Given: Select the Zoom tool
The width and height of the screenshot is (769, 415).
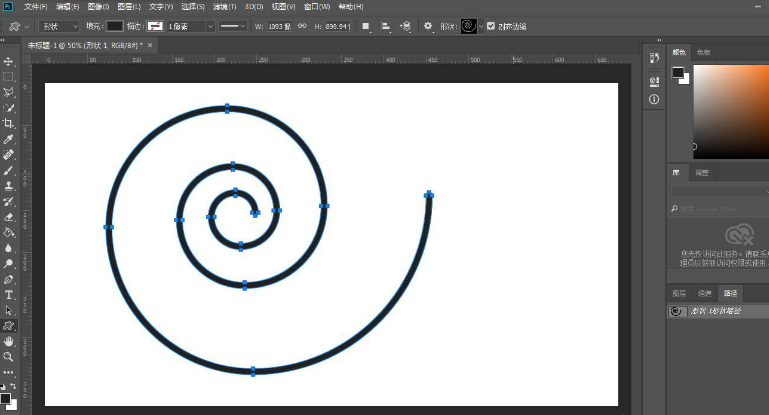Looking at the screenshot, I should [8, 357].
